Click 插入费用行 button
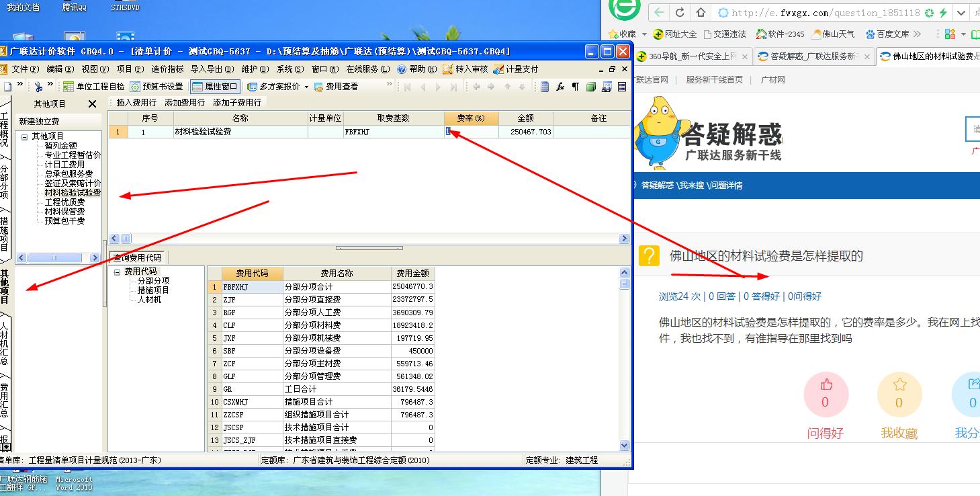The height and width of the screenshot is (496, 980). click(x=136, y=102)
